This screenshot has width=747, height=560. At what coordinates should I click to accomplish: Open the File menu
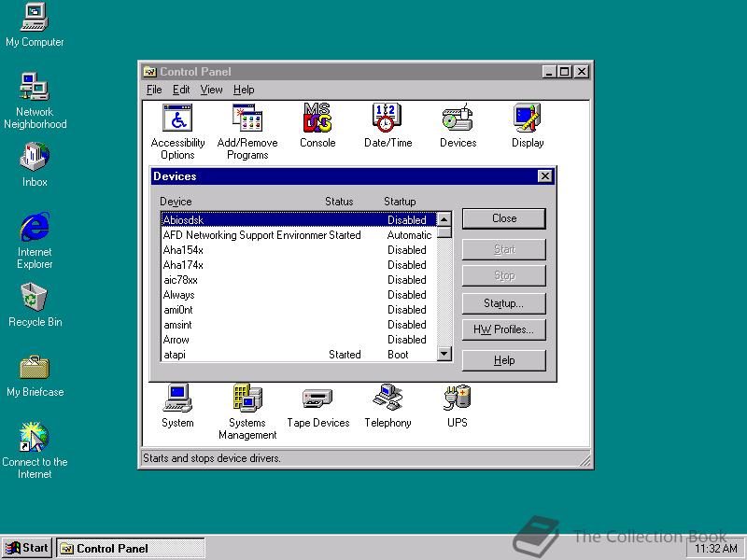tap(154, 90)
